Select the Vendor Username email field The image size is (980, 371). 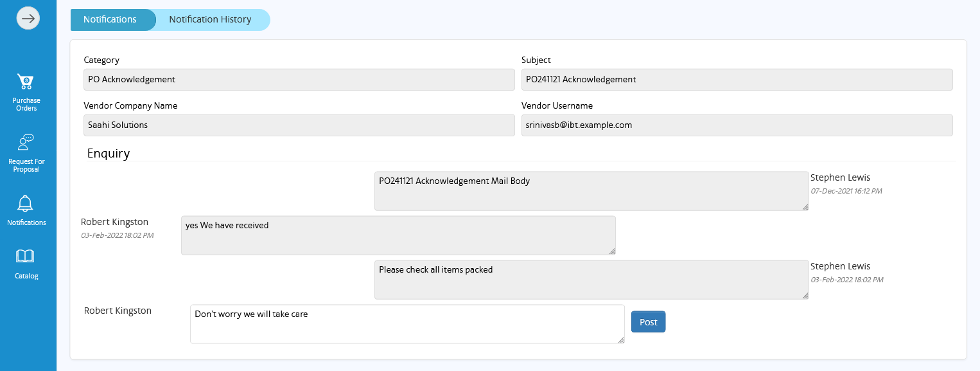pyautogui.click(x=737, y=125)
